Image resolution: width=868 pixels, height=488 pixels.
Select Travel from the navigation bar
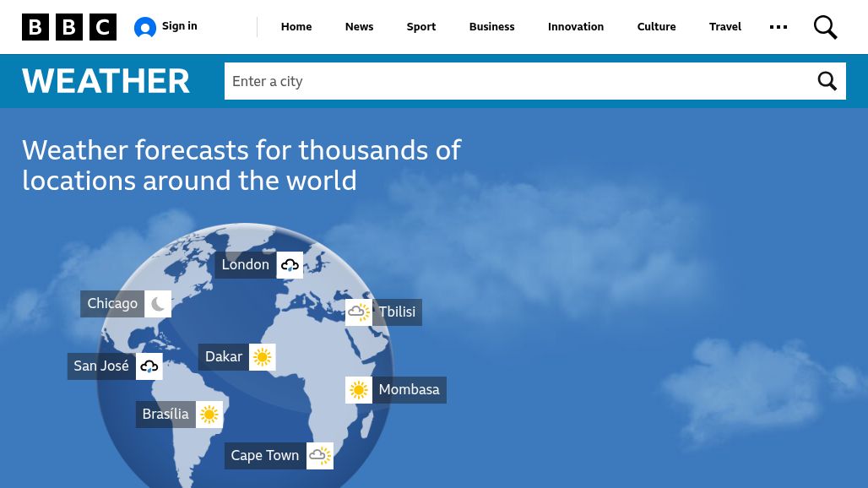click(x=725, y=27)
